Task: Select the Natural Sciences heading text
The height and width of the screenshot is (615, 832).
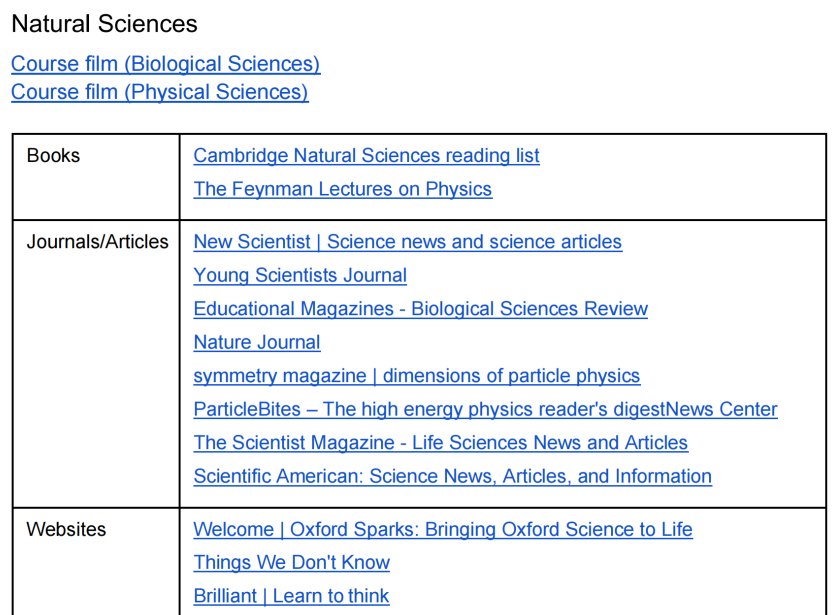Action: pos(105,24)
